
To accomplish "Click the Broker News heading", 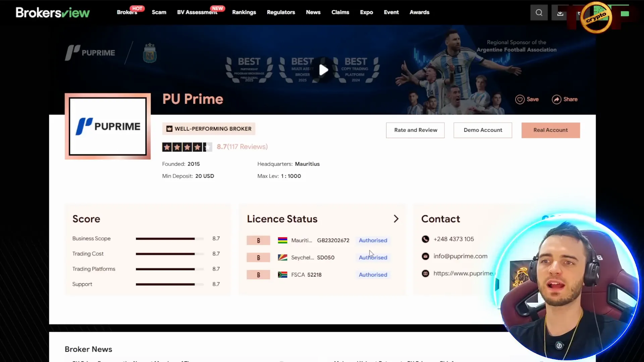I will 89,349.
